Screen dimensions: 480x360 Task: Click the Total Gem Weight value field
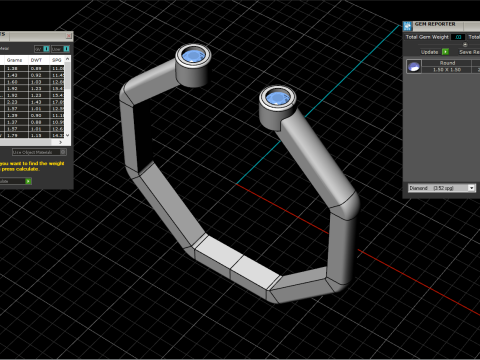pyautogui.click(x=458, y=37)
